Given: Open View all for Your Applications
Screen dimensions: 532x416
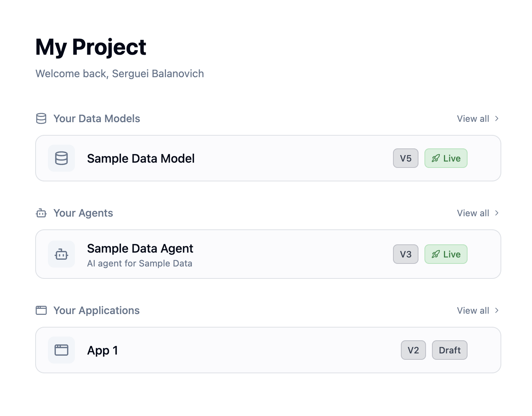Looking at the screenshot, I should tap(473, 310).
